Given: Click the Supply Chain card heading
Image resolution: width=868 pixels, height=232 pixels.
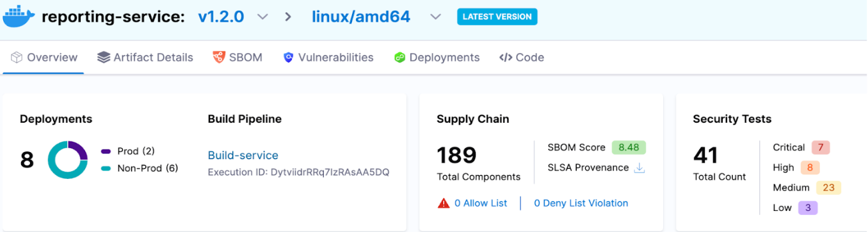Looking at the screenshot, I should click(x=473, y=119).
